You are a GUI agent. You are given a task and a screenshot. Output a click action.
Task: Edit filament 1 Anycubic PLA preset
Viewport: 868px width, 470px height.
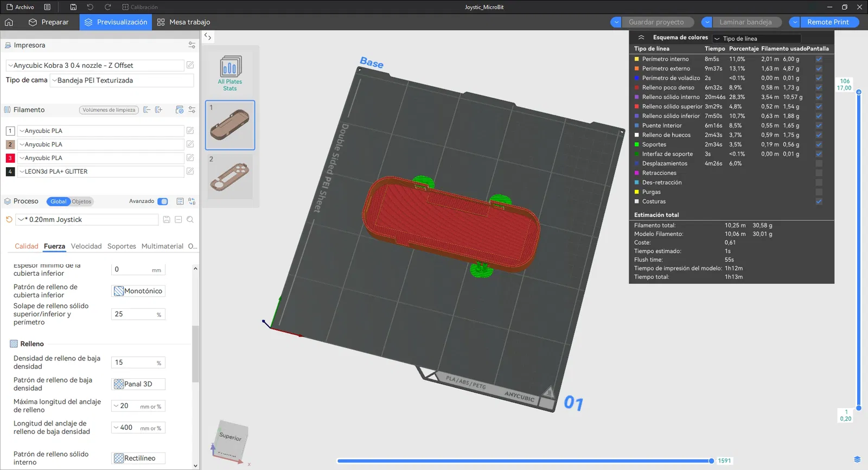(190, 131)
